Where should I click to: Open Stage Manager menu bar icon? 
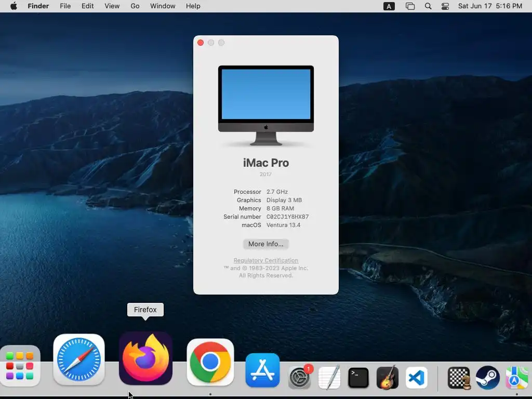click(410, 6)
